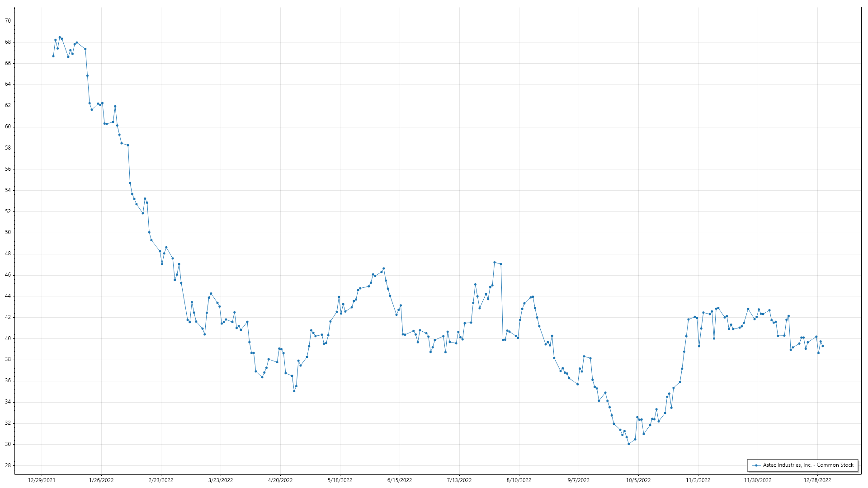Click the 70 value on y-axis
This screenshot has height=488, width=868.
pyautogui.click(x=8, y=21)
